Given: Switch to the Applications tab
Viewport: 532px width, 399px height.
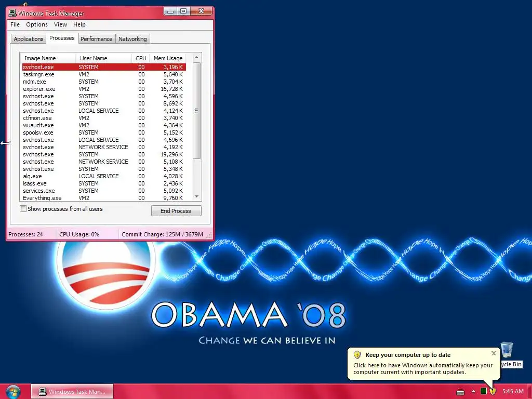Looking at the screenshot, I should [x=29, y=39].
